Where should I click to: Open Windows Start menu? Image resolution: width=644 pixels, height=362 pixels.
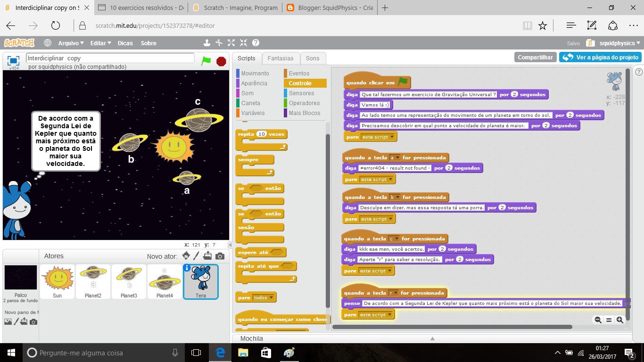coord(11,352)
